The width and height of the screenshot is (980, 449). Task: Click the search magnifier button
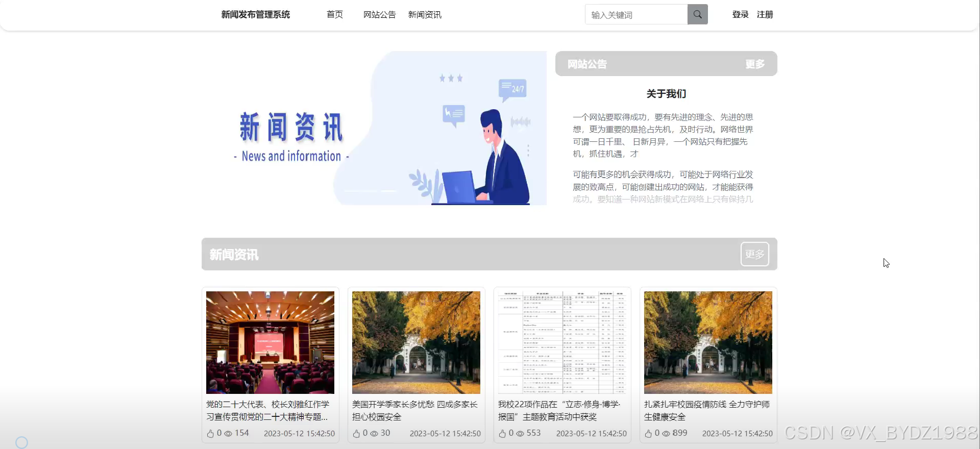pos(697,14)
